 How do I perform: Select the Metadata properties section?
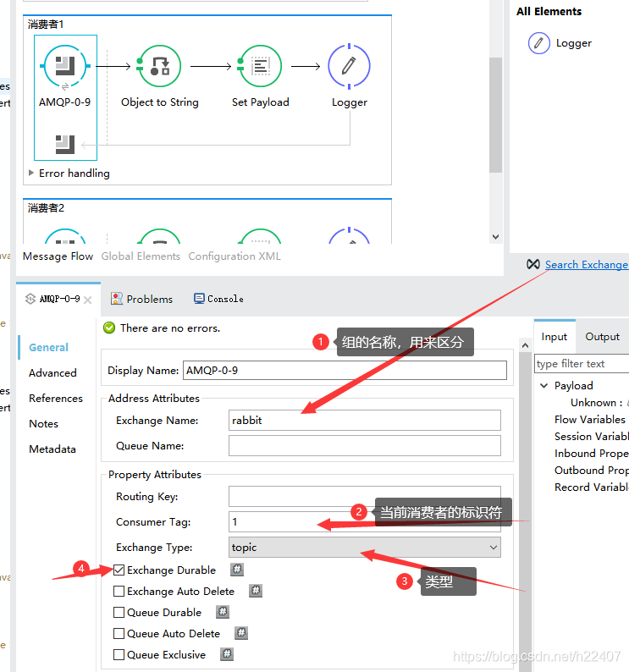(52, 449)
